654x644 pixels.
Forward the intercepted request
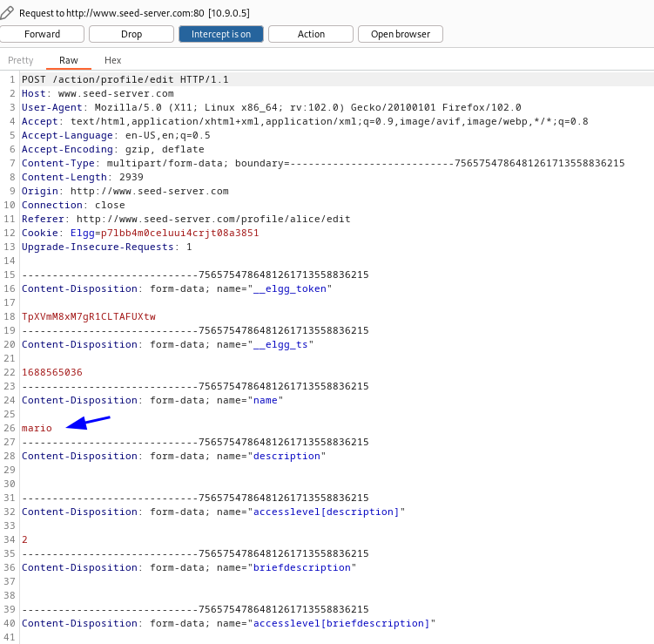(42, 34)
